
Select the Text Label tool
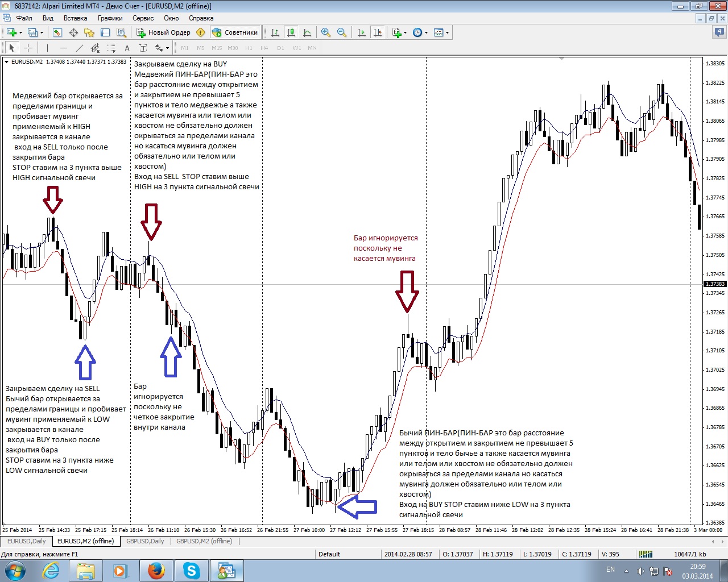[143, 48]
